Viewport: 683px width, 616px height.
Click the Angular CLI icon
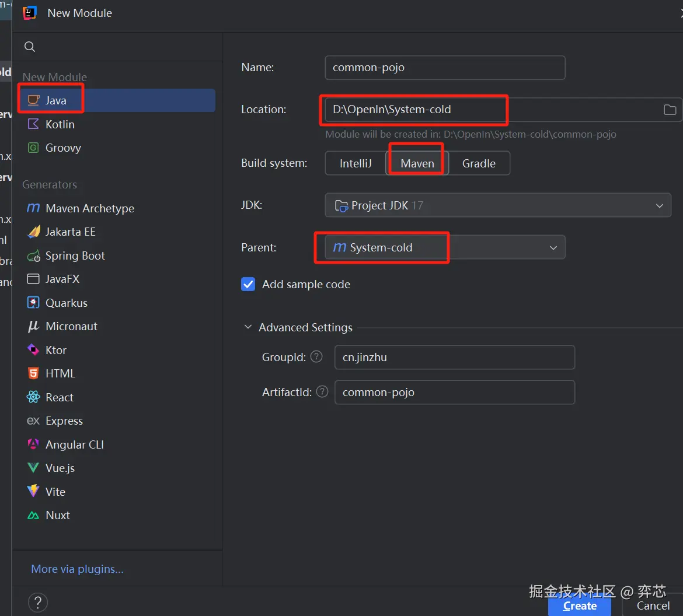point(33,444)
